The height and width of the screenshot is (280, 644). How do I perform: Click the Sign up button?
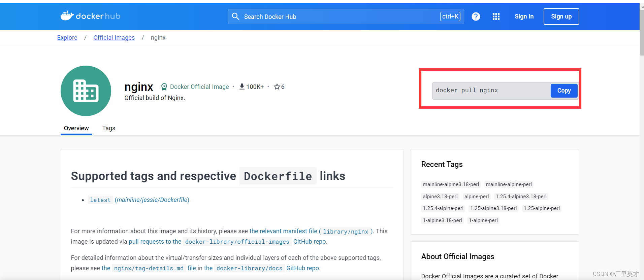click(561, 16)
